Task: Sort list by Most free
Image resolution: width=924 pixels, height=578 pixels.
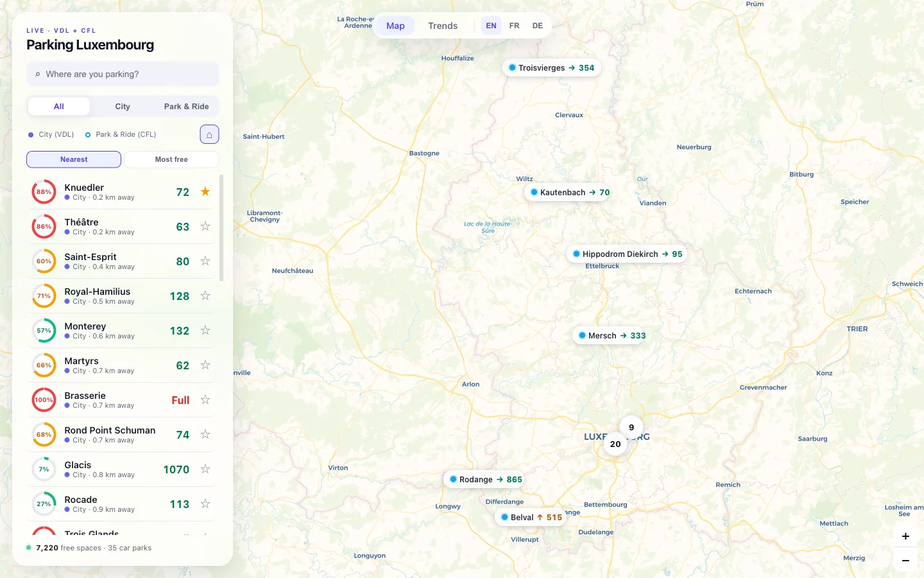Action: click(x=171, y=159)
